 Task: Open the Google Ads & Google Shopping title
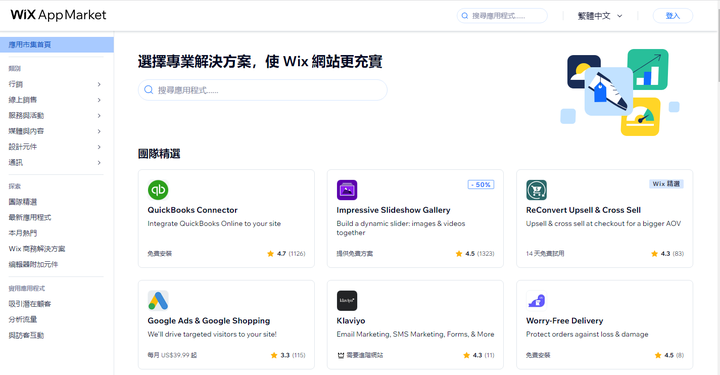208,320
